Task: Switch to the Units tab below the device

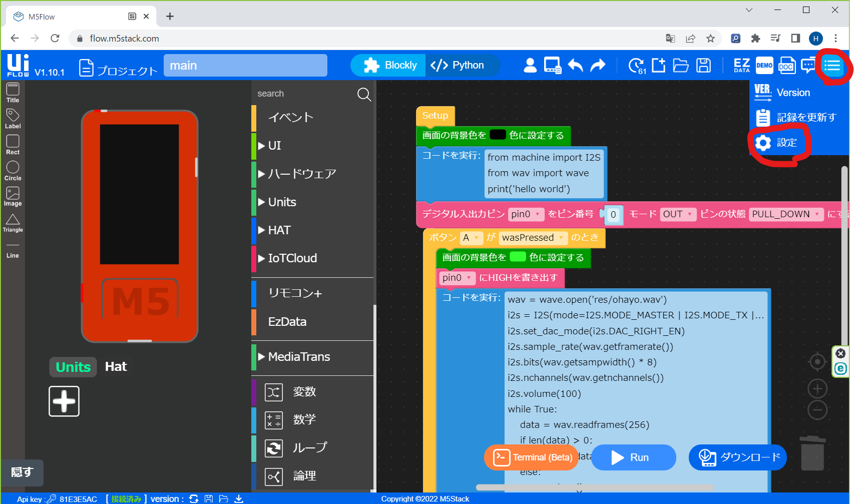Action: pyautogui.click(x=73, y=367)
